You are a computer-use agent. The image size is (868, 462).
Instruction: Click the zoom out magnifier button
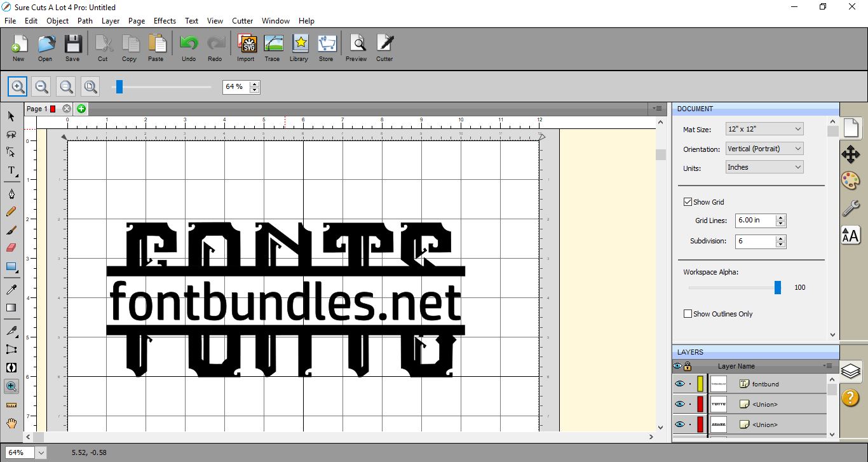click(41, 86)
